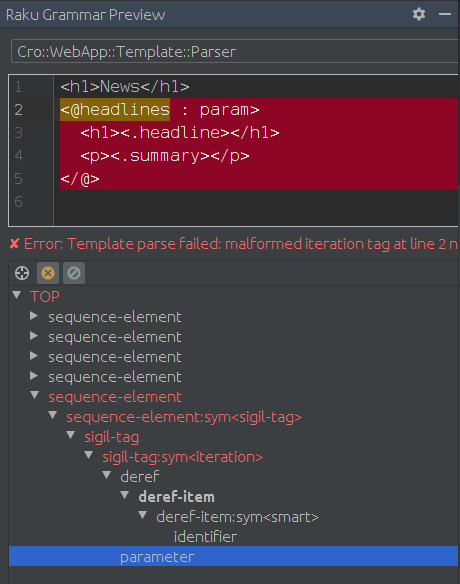
Task: Toggle the gray non-capturing filter button
Action: coord(74,273)
